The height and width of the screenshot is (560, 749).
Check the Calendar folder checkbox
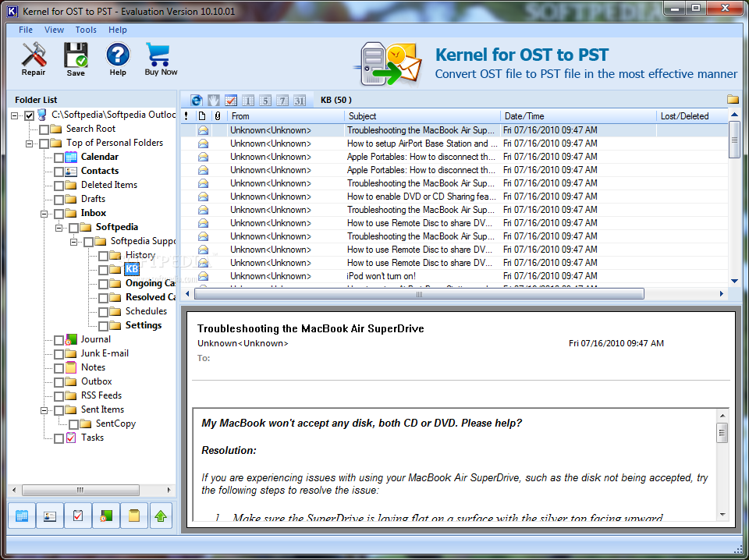59,158
